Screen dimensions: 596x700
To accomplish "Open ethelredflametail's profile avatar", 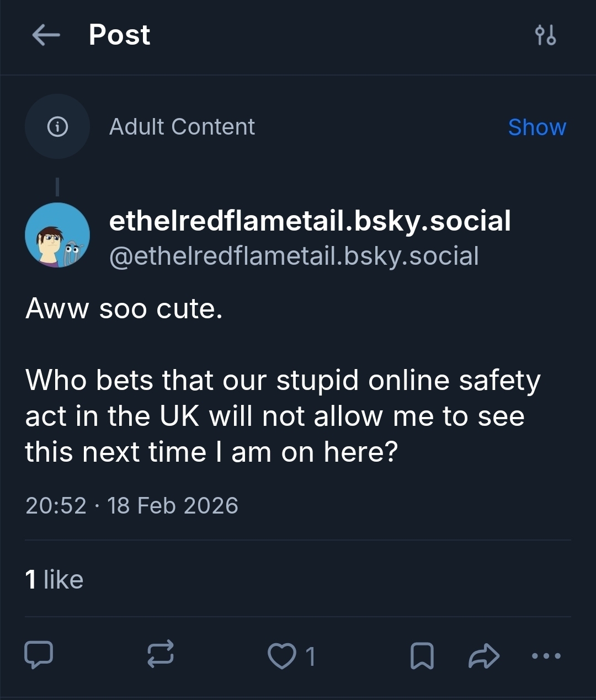I will click(x=57, y=235).
